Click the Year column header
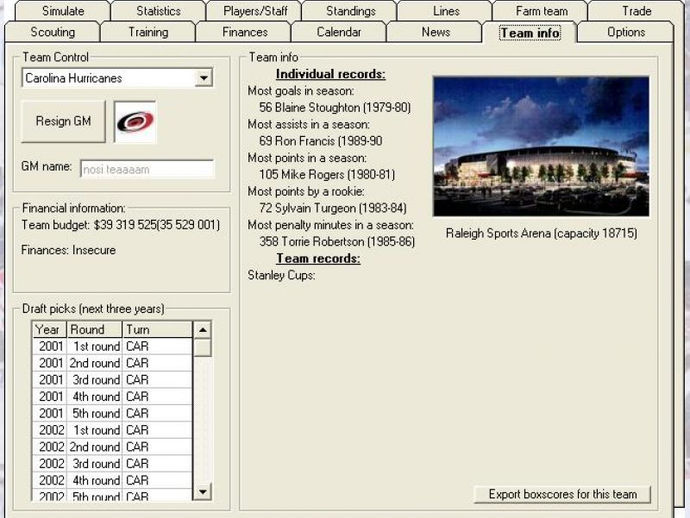Screen dimensions: 690x518 tap(49, 330)
